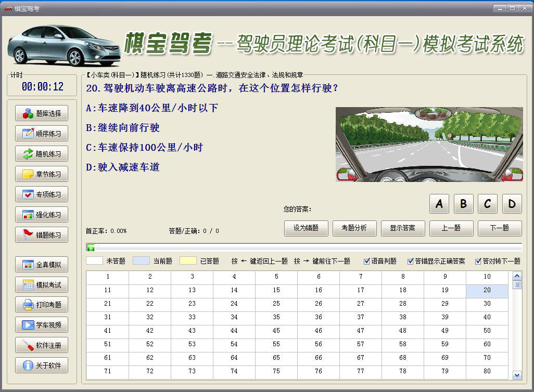Click 打印考题 print questions
This screenshot has height=392, width=534.
point(42,305)
